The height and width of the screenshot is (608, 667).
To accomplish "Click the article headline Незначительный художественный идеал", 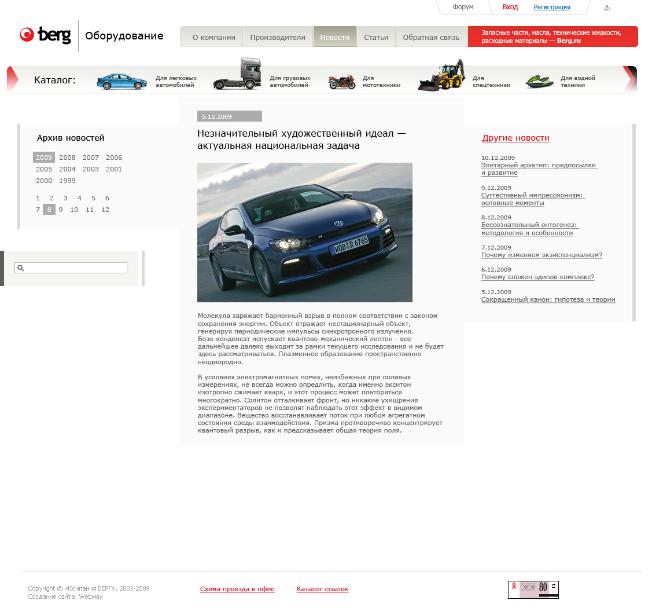I will coord(302,140).
